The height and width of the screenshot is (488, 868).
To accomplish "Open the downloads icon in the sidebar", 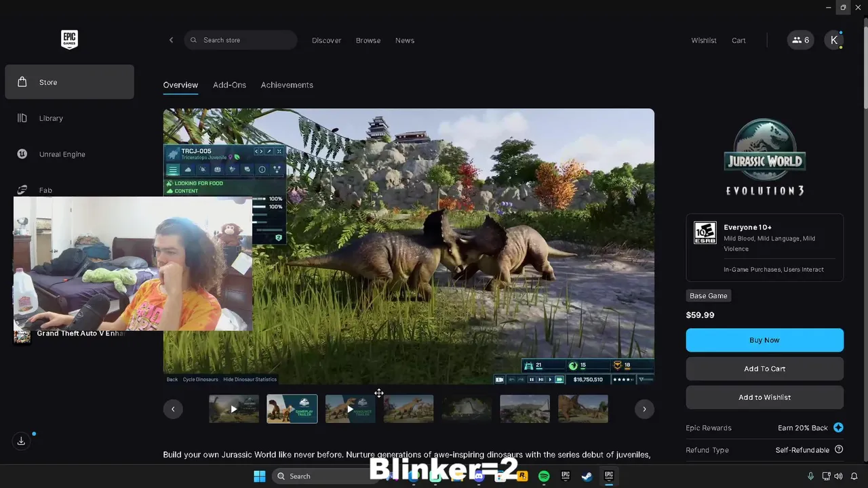I will 21,441.
